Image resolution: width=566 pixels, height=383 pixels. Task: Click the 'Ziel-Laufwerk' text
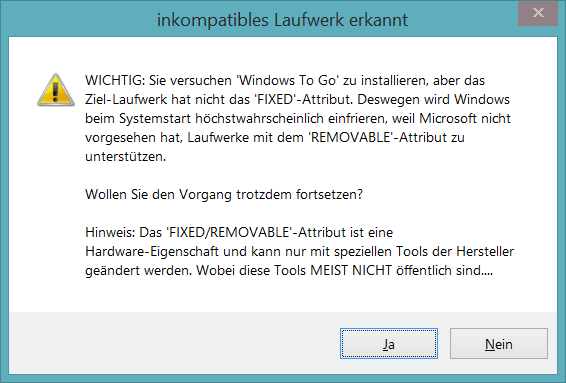tap(126, 99)
